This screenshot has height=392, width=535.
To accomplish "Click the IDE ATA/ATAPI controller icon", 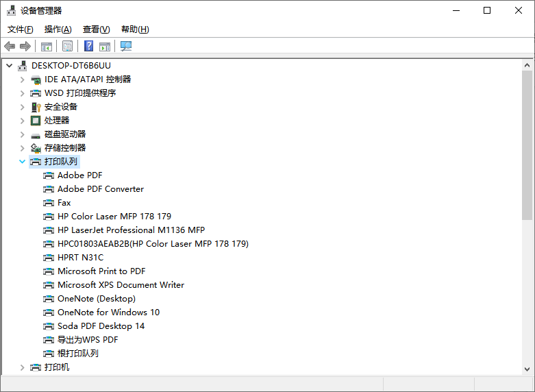I will tap(36, 79).
